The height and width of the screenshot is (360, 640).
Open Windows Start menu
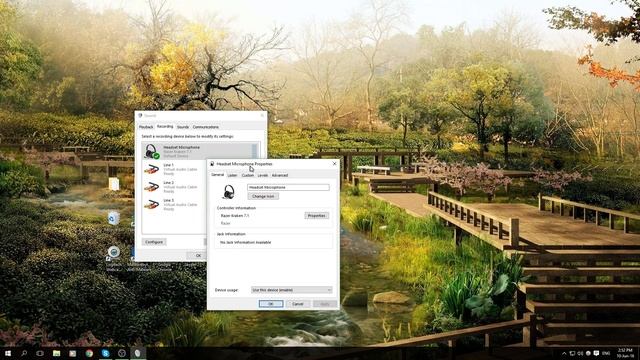[x=7, y=353]
